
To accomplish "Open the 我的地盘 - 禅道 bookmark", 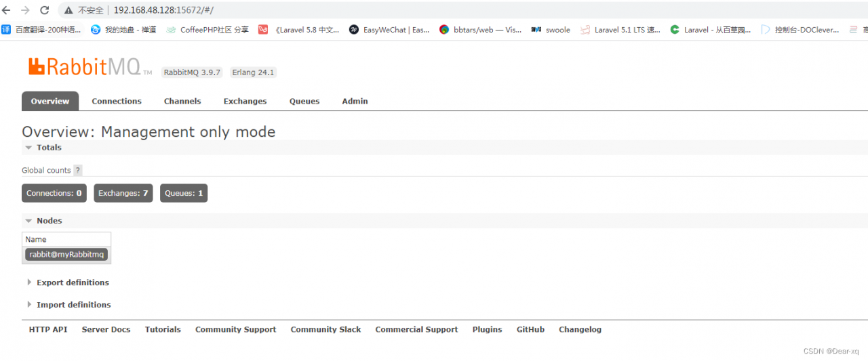I will click(x=123, y=30).
